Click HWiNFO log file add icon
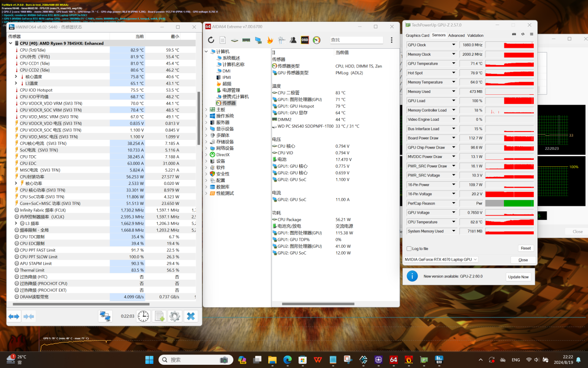The width and height of the screenshot is (588, 368). (159, 316)
